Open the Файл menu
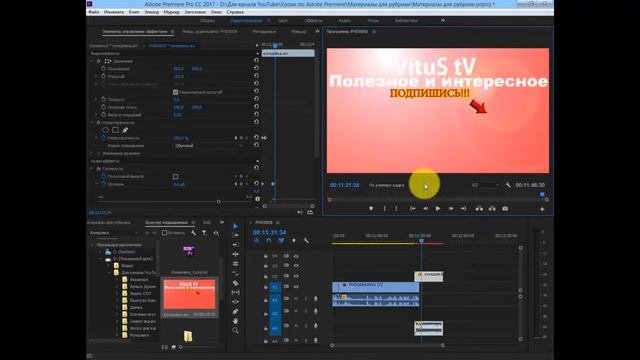The height and width of the screenshot is (360, 640). [x=93, y=12]
